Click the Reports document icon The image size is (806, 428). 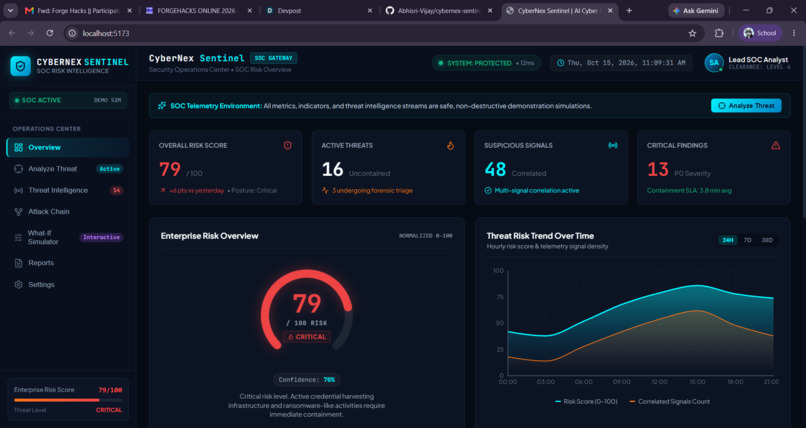pos(19,263)
